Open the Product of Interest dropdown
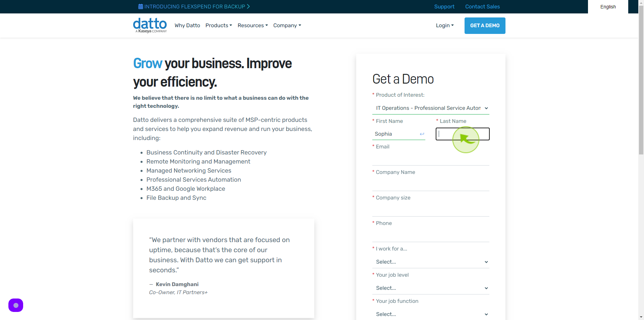The height and width of the screenshot is (320, 644). [431, 108]
